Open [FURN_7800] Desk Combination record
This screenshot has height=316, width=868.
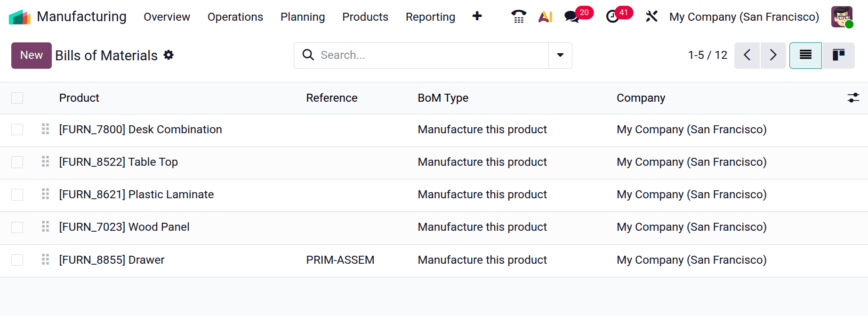140,130
